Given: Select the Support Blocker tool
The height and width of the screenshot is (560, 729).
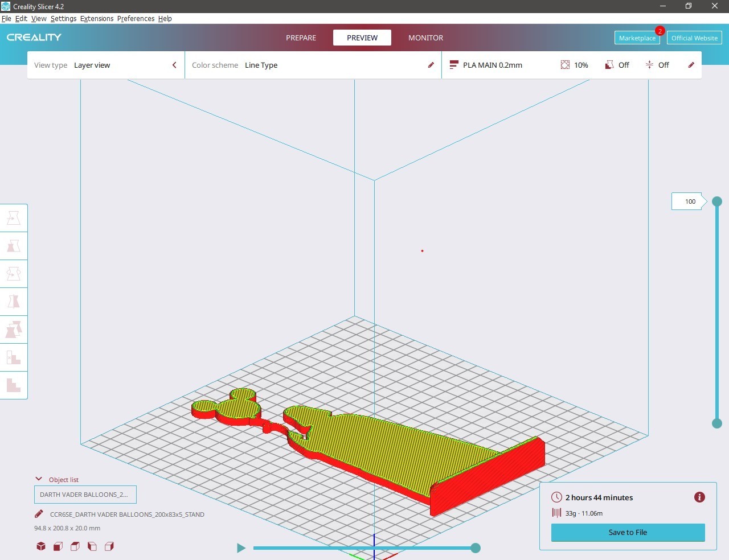Looking at the screenshot, I should coord(14,357).
